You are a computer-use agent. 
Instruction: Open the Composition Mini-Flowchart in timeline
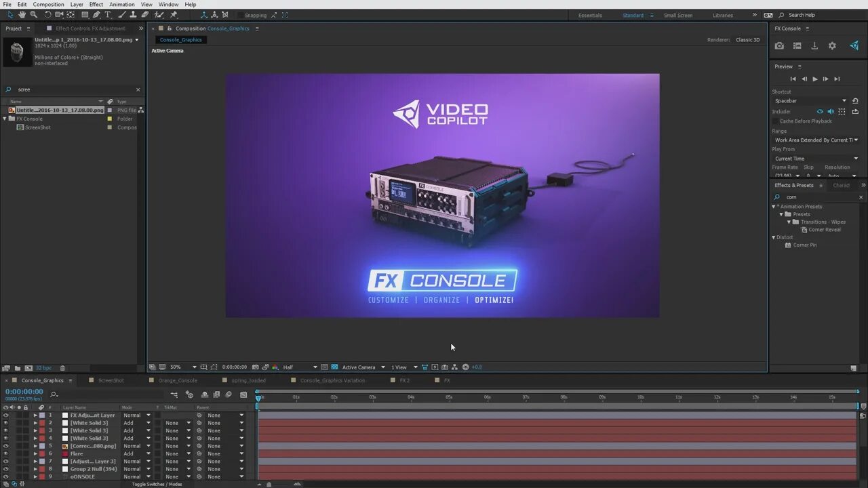[174, 394]
